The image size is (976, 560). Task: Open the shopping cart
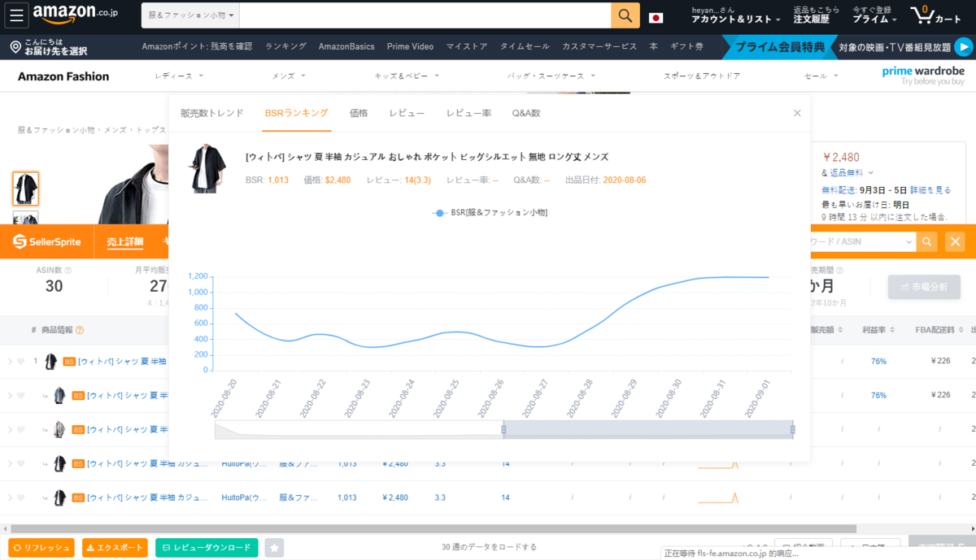coord(936,15)
